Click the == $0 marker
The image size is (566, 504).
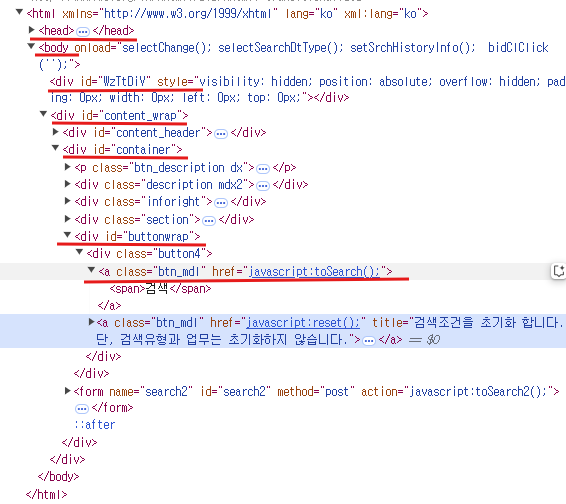pos(424,340)
